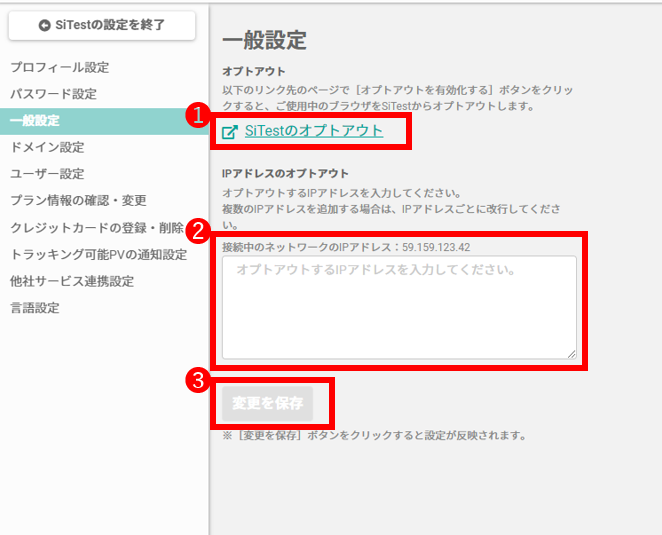
Task: Click the 接続中のネットワークのIPアドレス:59.159.123.42 text
Action: pos(346,247)
